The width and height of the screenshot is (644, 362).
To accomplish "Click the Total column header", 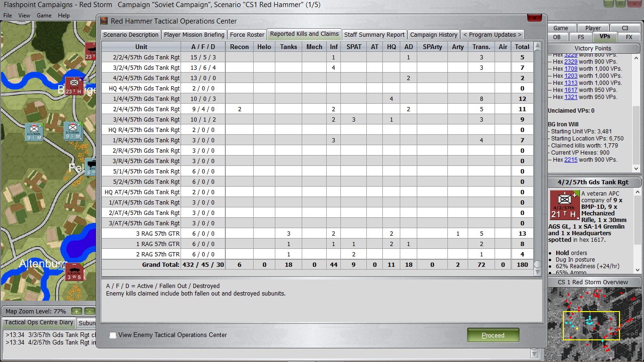I will point(522,47).
